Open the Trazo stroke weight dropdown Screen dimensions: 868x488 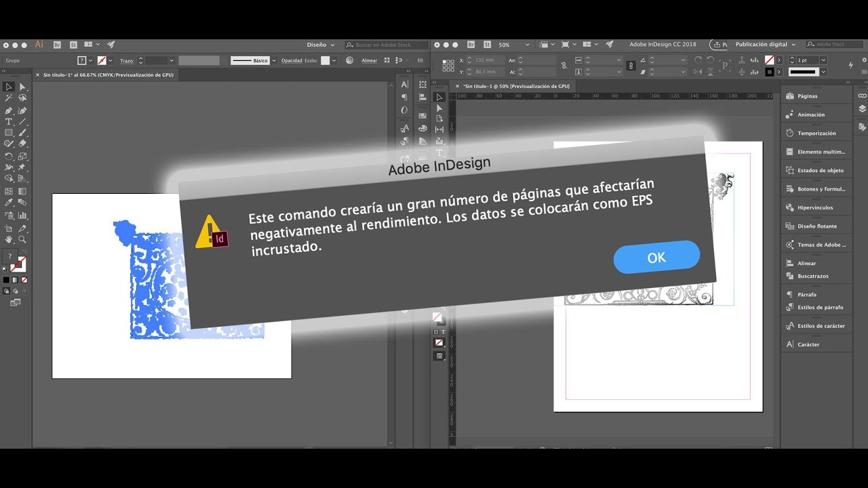(x=172, y=60)
